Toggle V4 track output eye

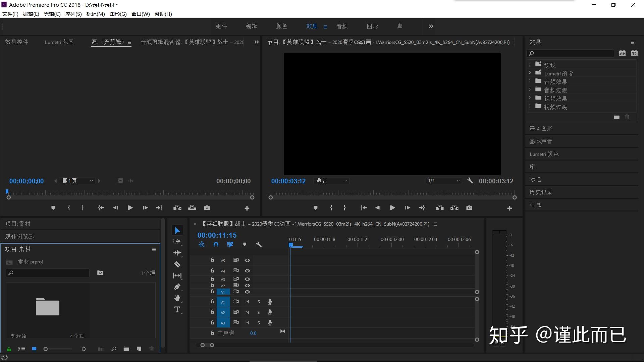[247, 270]
